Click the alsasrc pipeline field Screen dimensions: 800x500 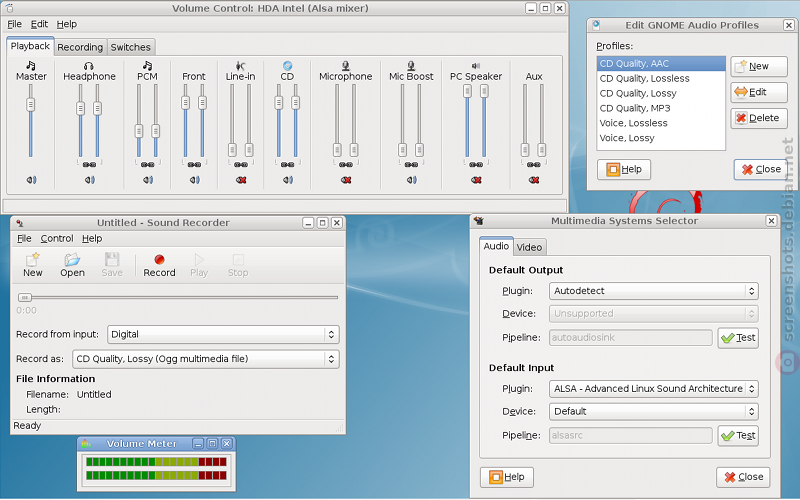631,436
